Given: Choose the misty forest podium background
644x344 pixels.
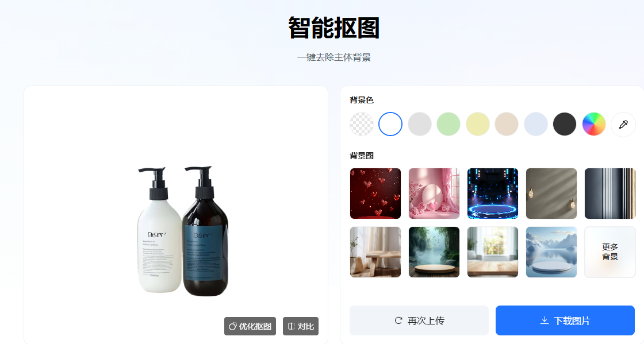Looking at the screenshot, I should point(434,252).
